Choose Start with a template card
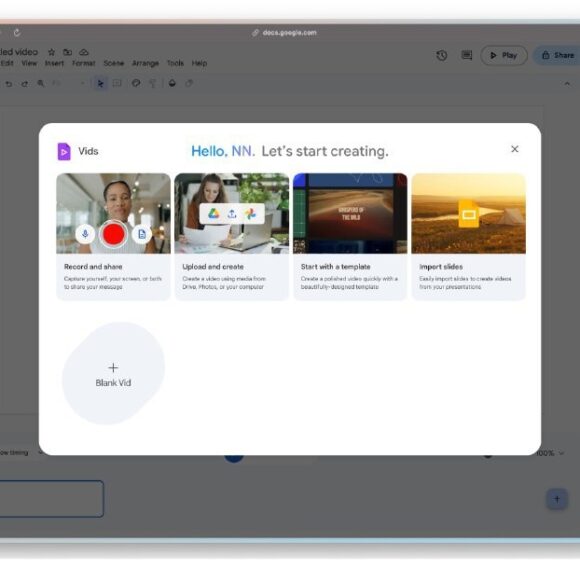 (x=350, y=237)
